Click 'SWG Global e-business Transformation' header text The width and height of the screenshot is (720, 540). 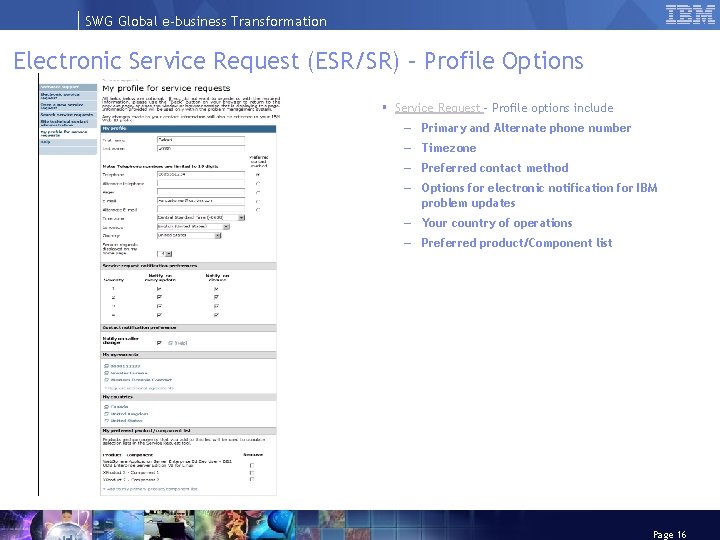click(x=206, y=22)
